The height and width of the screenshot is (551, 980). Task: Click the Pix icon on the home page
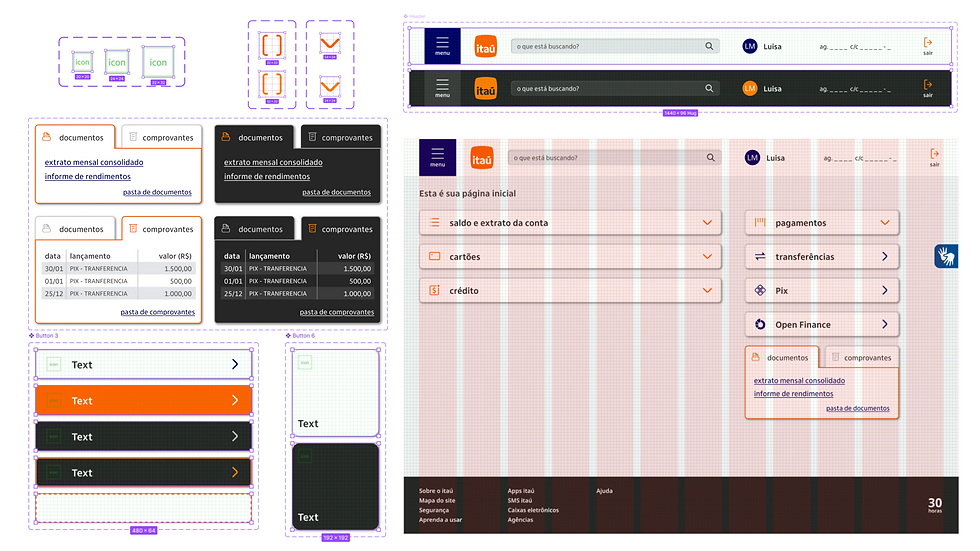click(760, 290)
